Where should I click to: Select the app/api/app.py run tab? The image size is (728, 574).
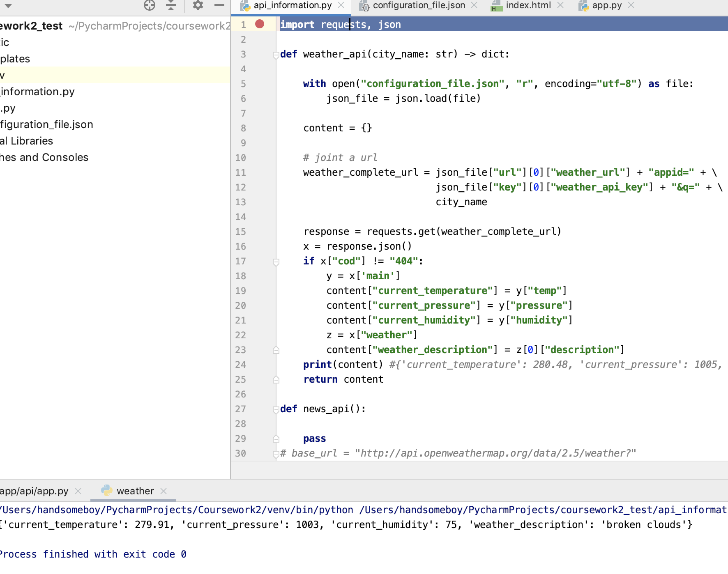34,491
